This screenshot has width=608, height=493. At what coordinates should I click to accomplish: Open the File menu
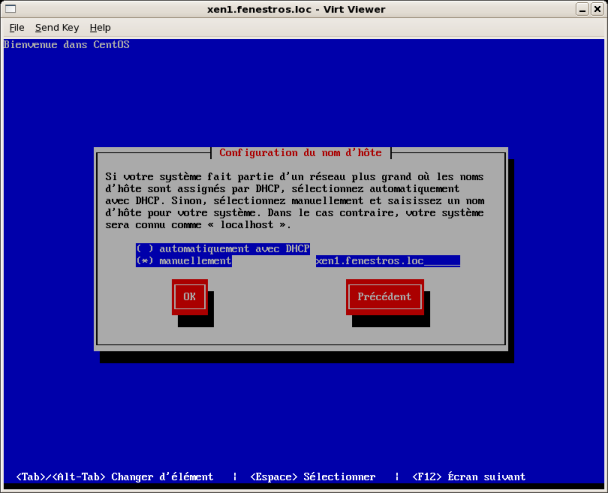point(17,28)
